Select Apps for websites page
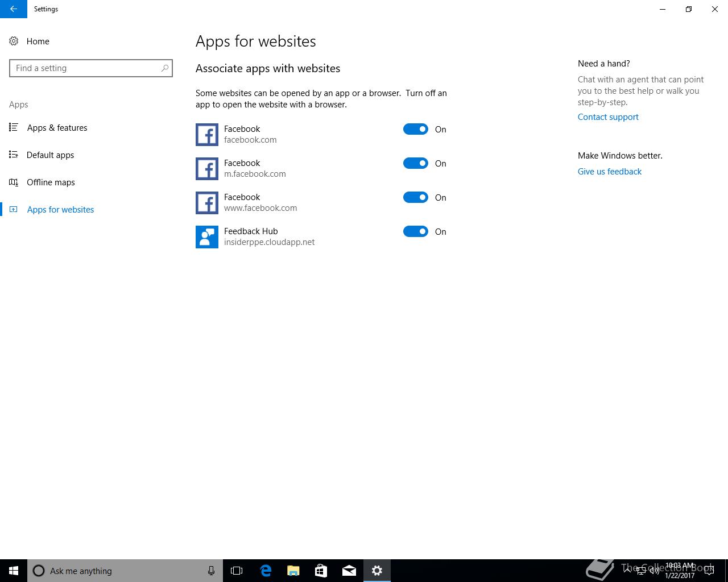Viewport: 728px width, 582px height. click(x=61, y=209)
